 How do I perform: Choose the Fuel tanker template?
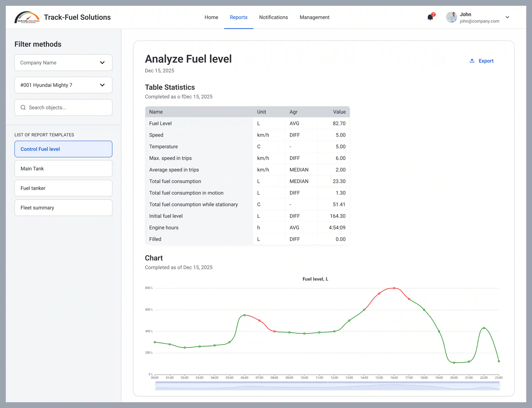click(x=63, y=188)
